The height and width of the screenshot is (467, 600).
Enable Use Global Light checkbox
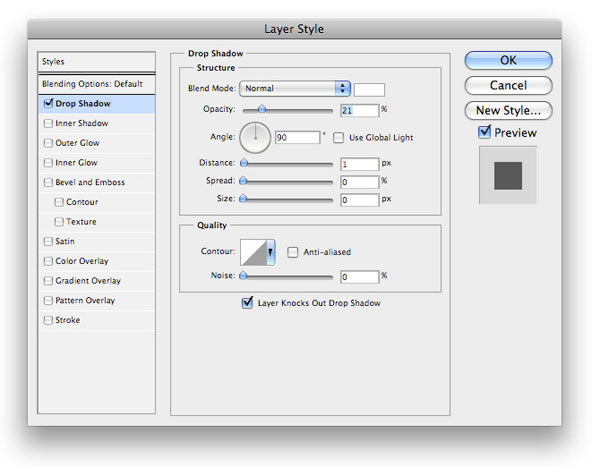click(x=338, y=138)
